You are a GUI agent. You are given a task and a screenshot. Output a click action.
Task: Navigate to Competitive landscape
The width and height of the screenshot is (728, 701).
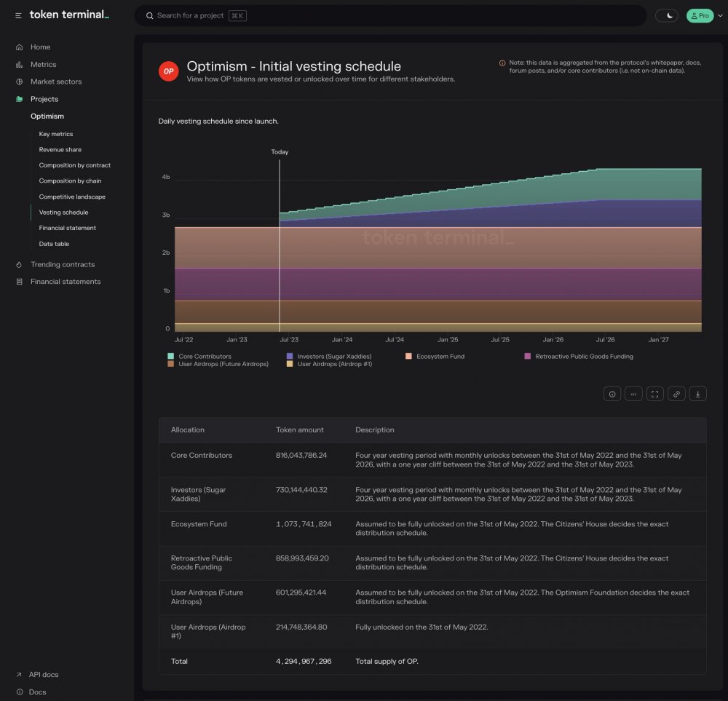pos(72,197)
